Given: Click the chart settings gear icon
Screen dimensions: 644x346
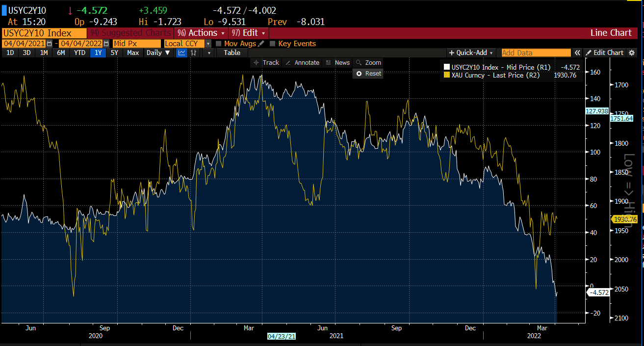Looking at the screenshot, I should pos(632,53).
